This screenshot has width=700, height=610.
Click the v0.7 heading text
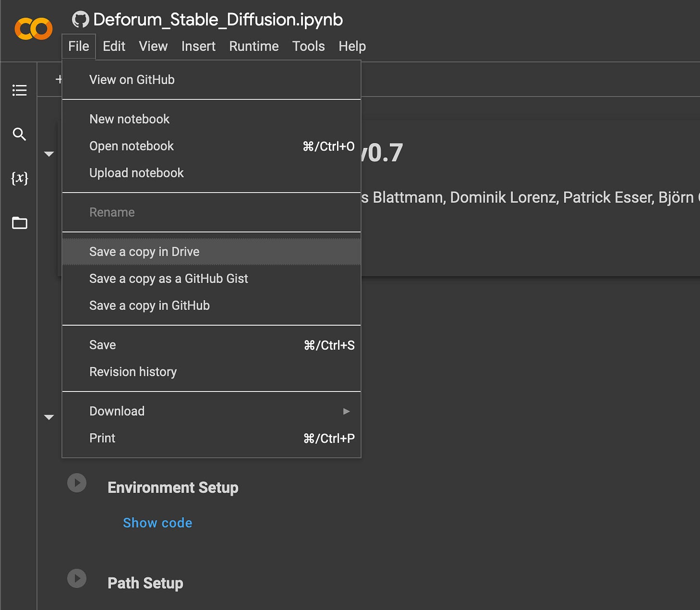(382, 153)
